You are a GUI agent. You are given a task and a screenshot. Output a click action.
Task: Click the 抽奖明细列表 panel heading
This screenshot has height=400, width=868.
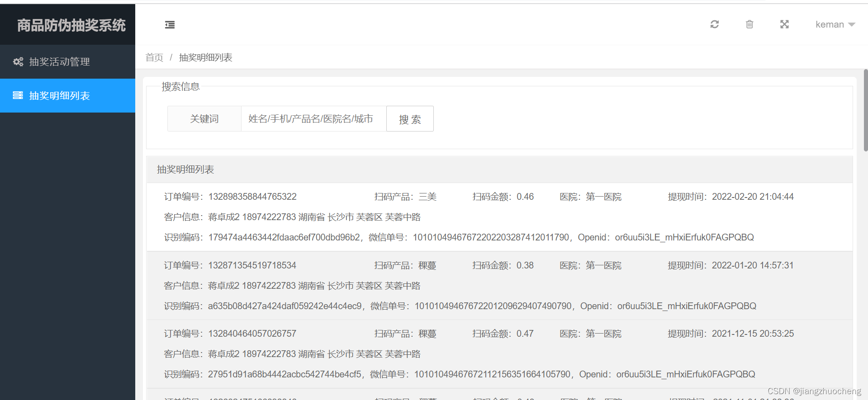pyautogui.click(x=185, y=169)
